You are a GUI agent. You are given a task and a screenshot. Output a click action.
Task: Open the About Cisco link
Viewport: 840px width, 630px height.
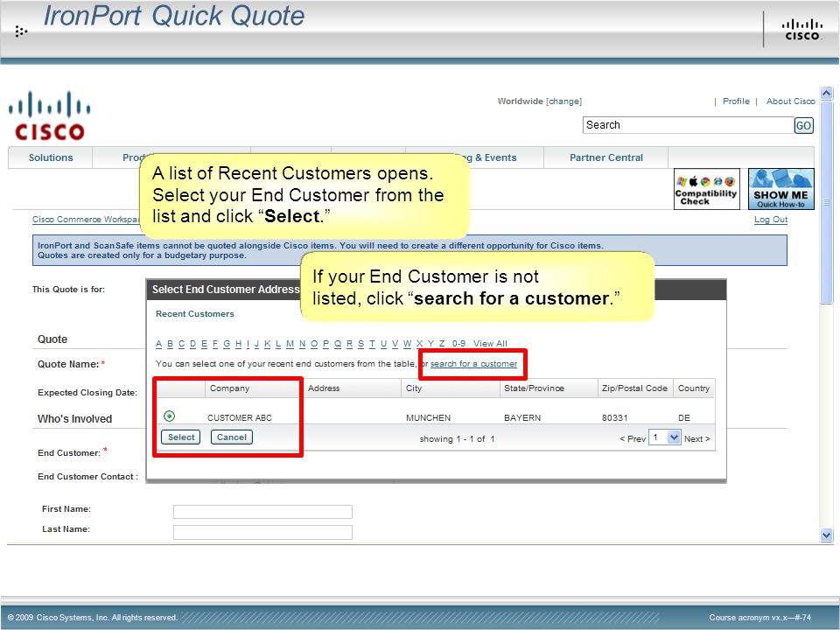coord(790,101)
